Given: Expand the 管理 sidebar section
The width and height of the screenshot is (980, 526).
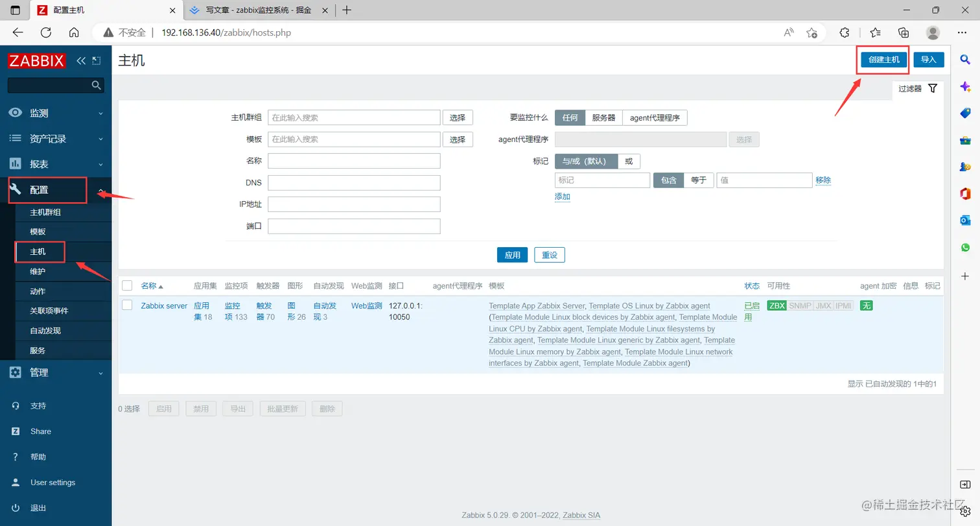Looking at the screenshot, I should point(56,372).
